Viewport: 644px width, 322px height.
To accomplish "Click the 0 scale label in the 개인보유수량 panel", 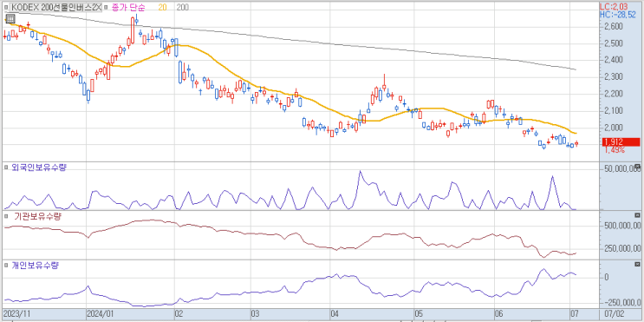I will pyautogui.click(x=606, y=277).
